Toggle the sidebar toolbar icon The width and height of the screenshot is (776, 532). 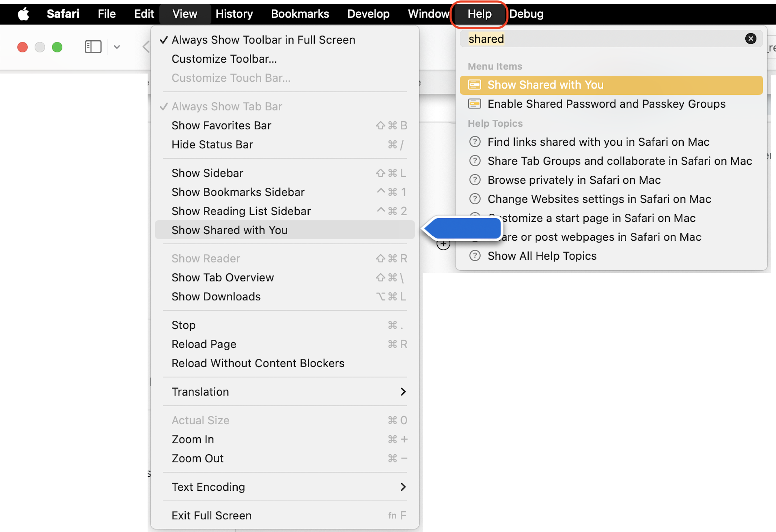pyautogui.click(x=93, y=47)
